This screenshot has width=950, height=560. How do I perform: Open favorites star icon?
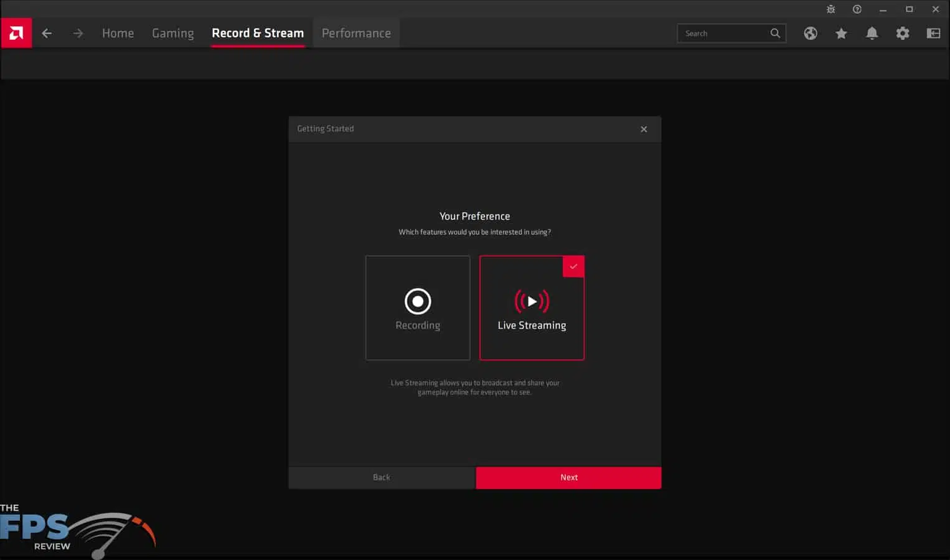pyautogui.click(x=841, y=33)
